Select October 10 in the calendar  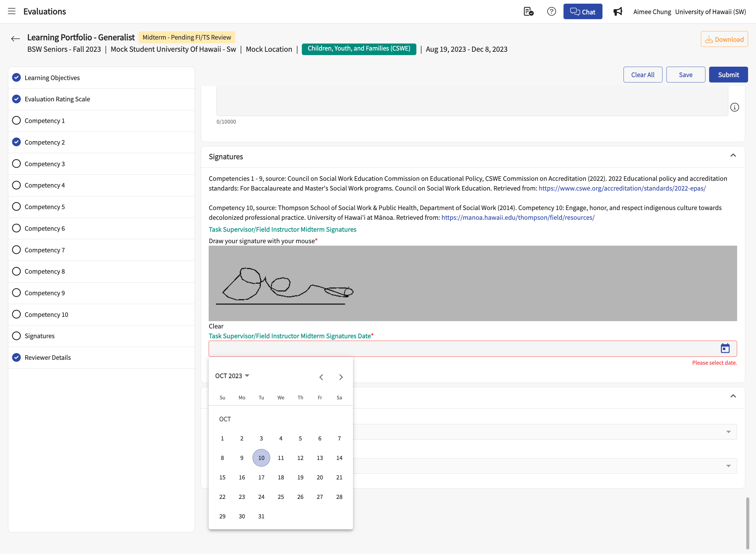click(261, 458)
